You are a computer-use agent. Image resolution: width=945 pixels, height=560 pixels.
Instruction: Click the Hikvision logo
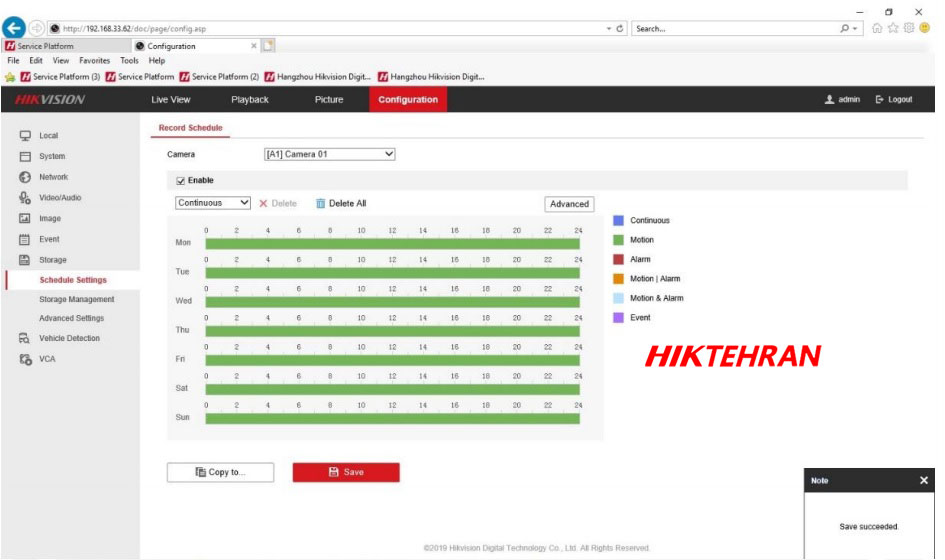coord(50,99)
